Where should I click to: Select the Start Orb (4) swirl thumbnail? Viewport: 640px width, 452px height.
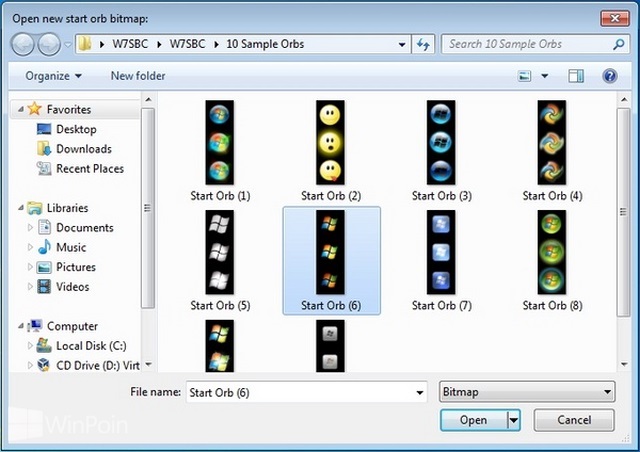coord(552,143)
